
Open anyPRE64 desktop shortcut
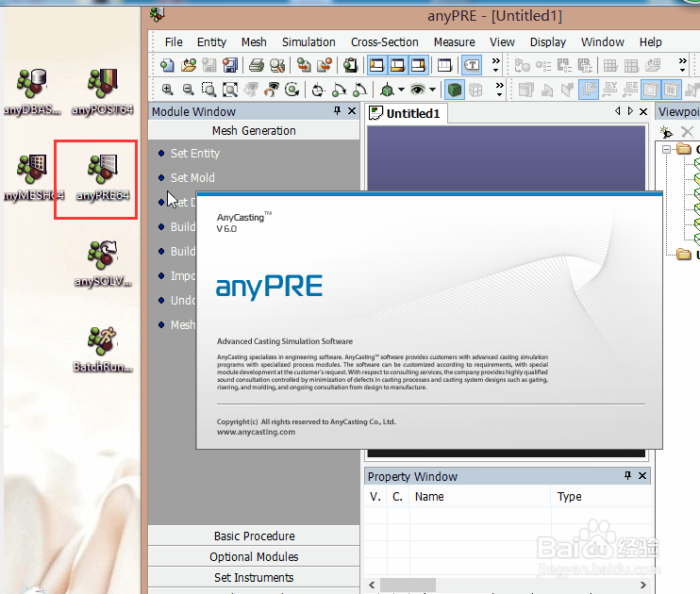coord(103,177)
